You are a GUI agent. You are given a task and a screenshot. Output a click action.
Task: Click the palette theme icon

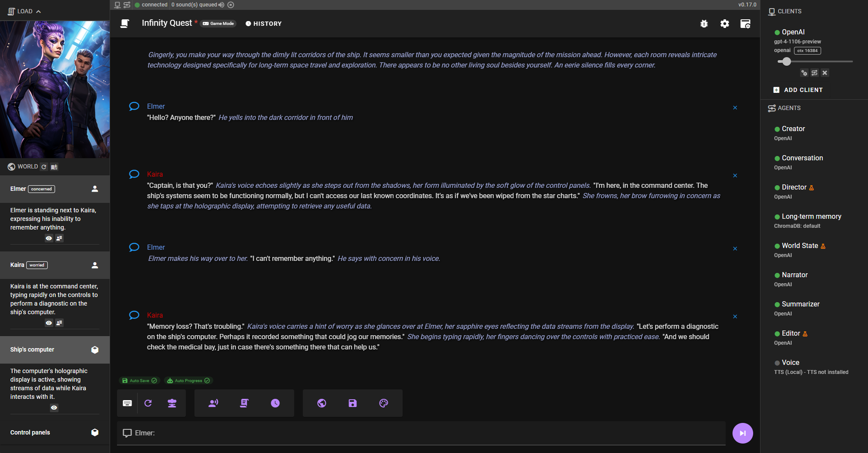383,403
